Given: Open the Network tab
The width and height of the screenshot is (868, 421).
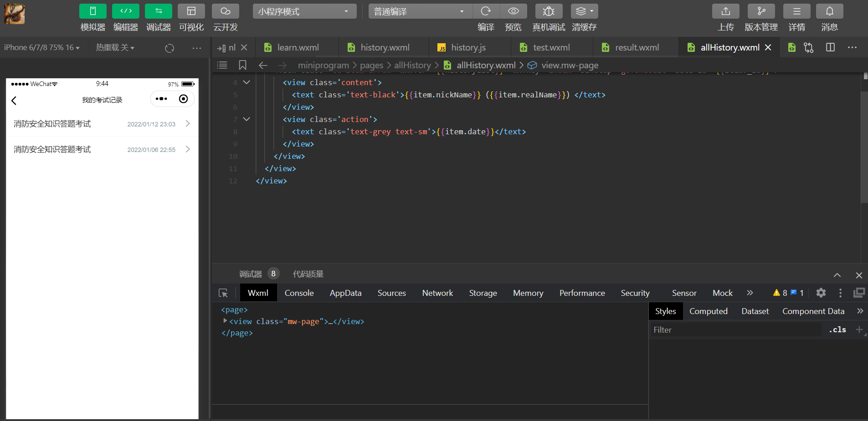Looking at the screenshot, I should click(x=437, y=293).
